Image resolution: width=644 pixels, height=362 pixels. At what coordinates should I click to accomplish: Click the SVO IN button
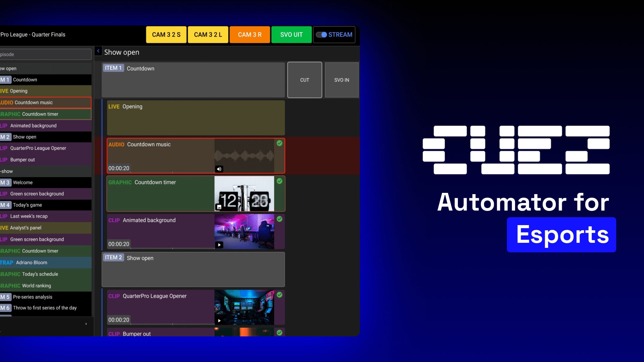pos(342,80)
